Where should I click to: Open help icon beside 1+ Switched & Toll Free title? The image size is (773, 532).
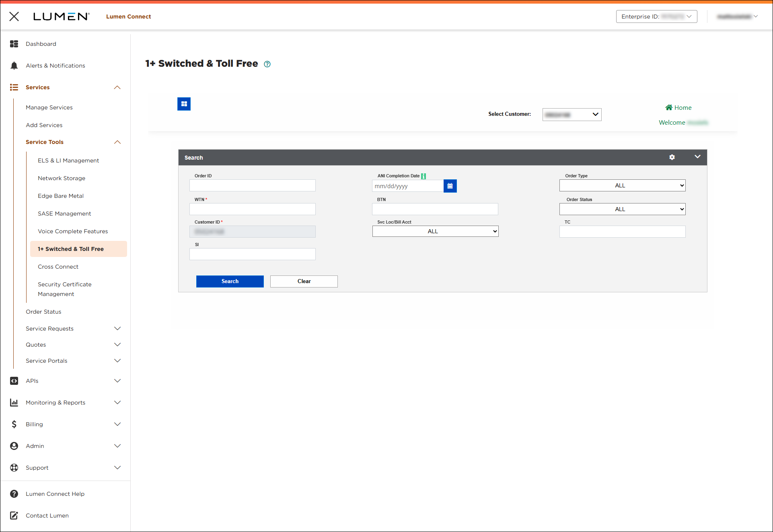pos(267,64)
